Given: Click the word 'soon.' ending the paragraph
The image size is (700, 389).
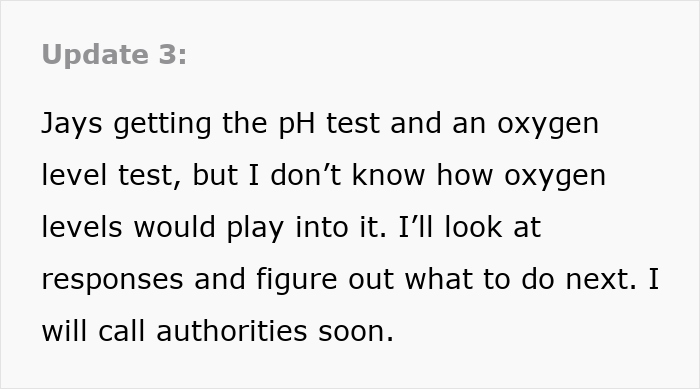Looking at the screenshot, I should tap(356, 332).
